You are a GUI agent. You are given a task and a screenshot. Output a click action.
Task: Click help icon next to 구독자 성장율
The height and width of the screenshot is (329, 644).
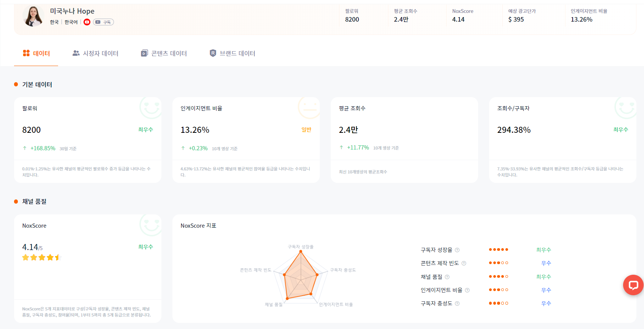(x=457, y=250)
